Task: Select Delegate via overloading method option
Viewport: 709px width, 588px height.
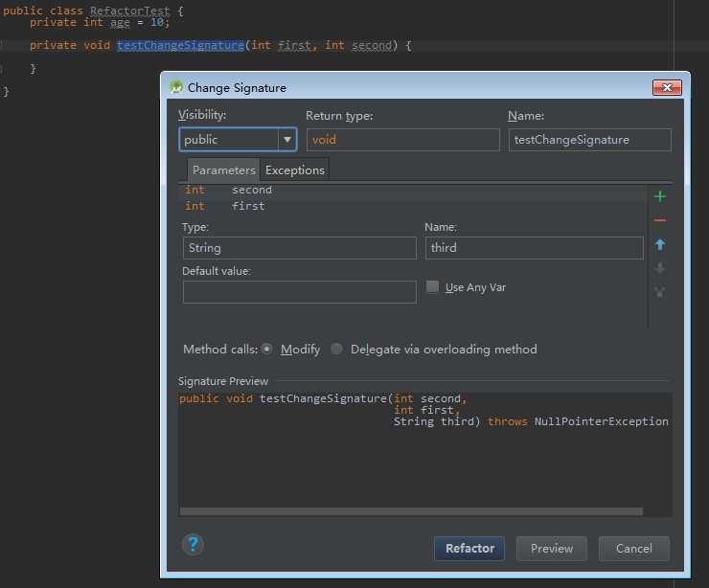Action: (x=336, y=349)
